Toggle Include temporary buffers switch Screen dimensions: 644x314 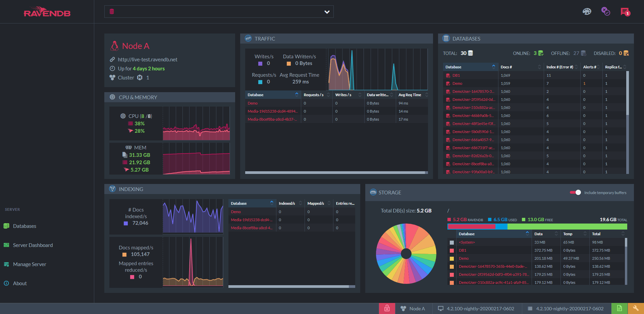pyautogui.click(x=575, y=192)
